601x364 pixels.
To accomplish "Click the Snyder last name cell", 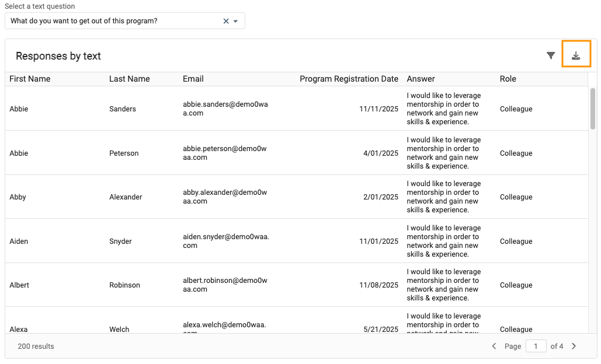I will coord(120,242).
